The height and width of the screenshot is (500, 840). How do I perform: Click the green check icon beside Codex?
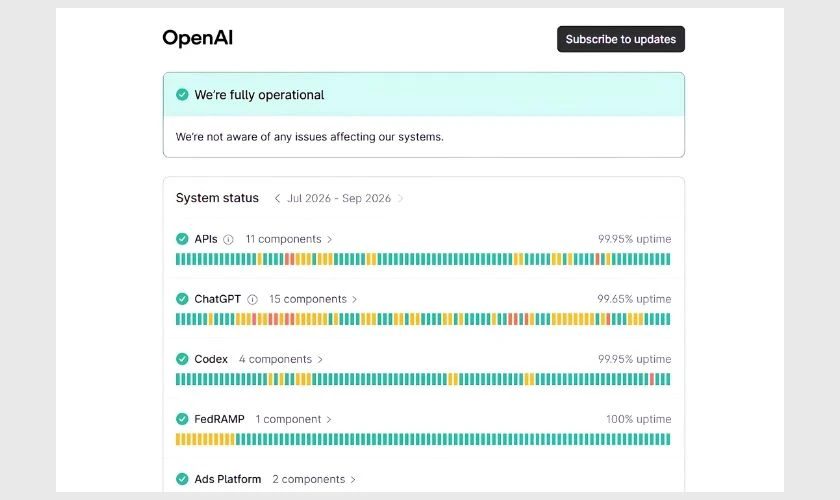pos(182,359)
